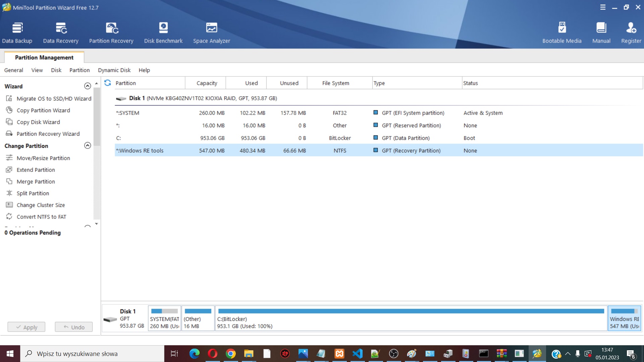Open the Partition Recovery tool
Screen dimensions: 644x362
(x=111, y=33)
